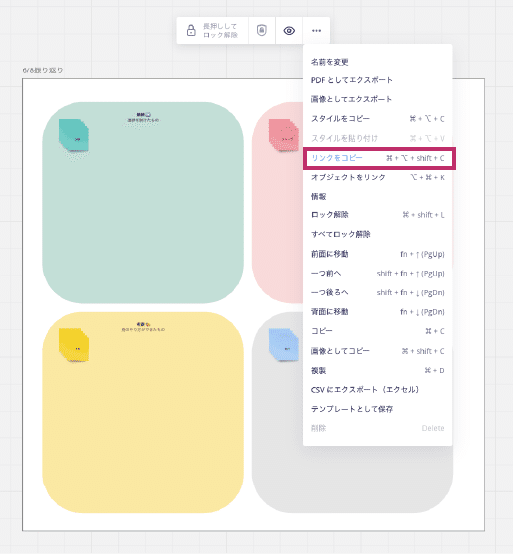Open 情報 menu item
Screen dimensions: 513x554
tap(377, 196)
